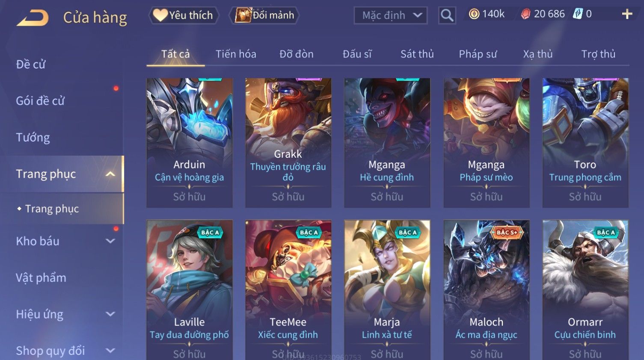
Task: Open Yêu thích heart favorites
Action: point(183,15)
